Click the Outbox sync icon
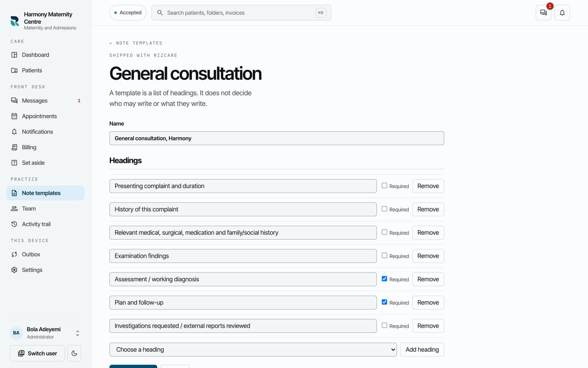The width and height of the screenshot is (588, 368). click(14, 254)
